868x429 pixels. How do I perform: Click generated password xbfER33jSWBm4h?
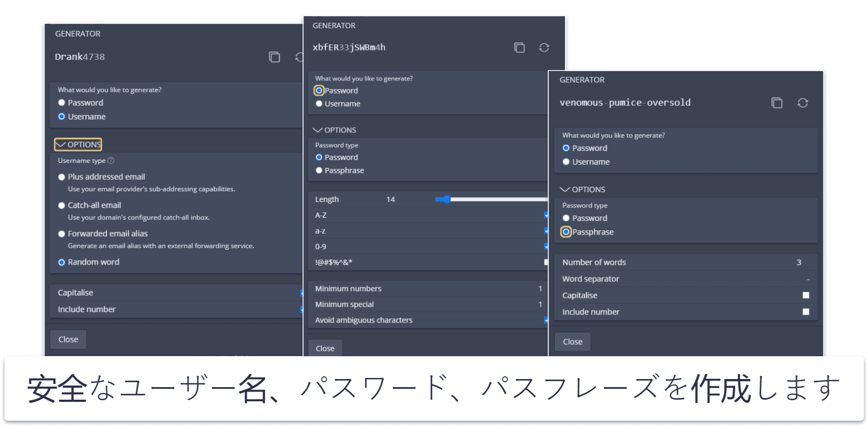click(349, 48)
